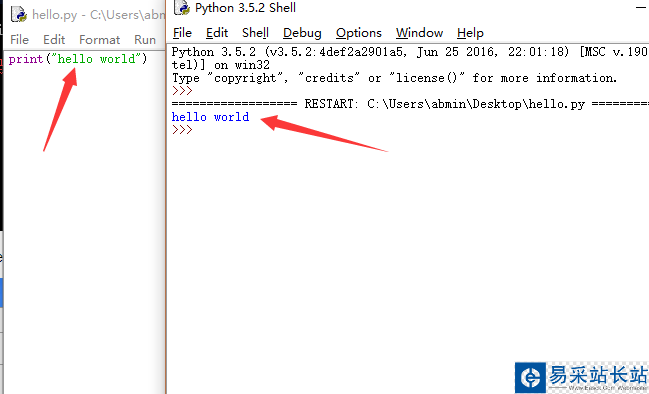Open the Debug menu

302,33
